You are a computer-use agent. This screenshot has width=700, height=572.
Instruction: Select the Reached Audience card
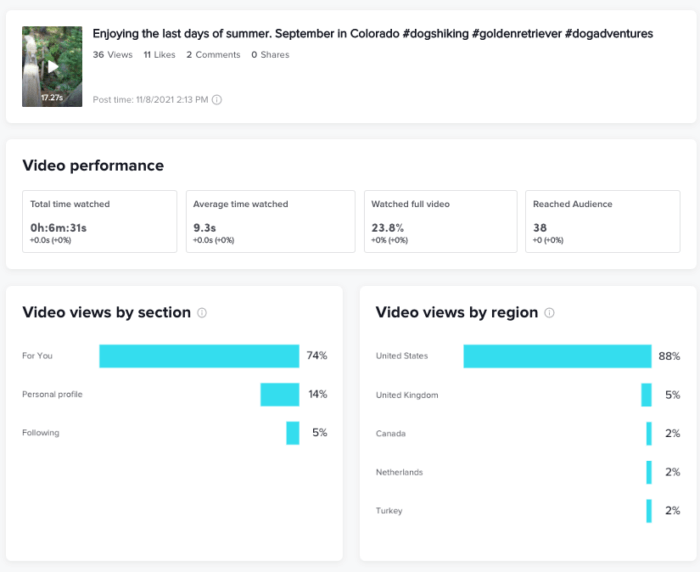[x=603, y=221]
